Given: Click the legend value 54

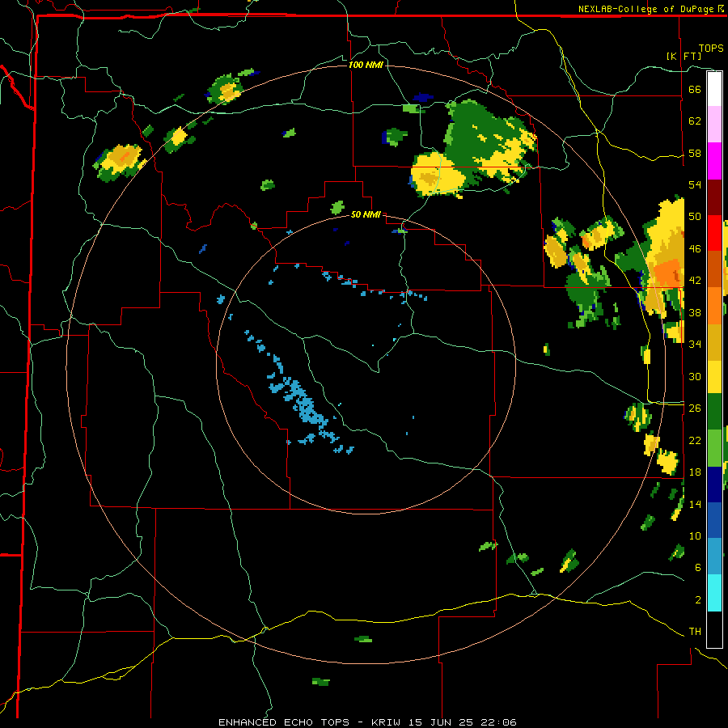Looking at the screenshot, I should click(x=695, y=184).
